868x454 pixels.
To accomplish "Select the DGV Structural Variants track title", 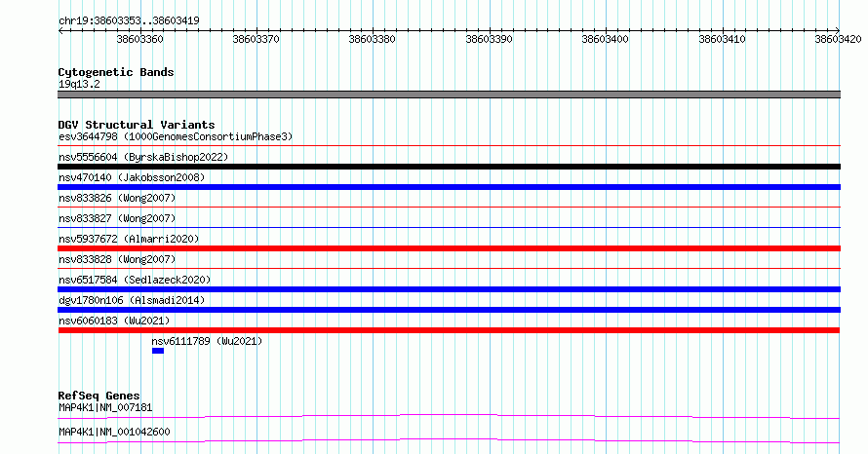I will tap(137, 125).
